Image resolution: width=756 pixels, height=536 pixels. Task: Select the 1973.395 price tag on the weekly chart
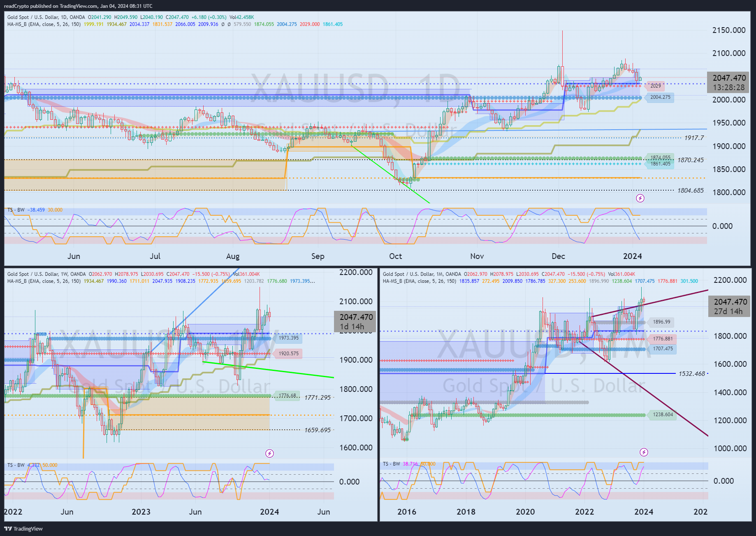288,338
